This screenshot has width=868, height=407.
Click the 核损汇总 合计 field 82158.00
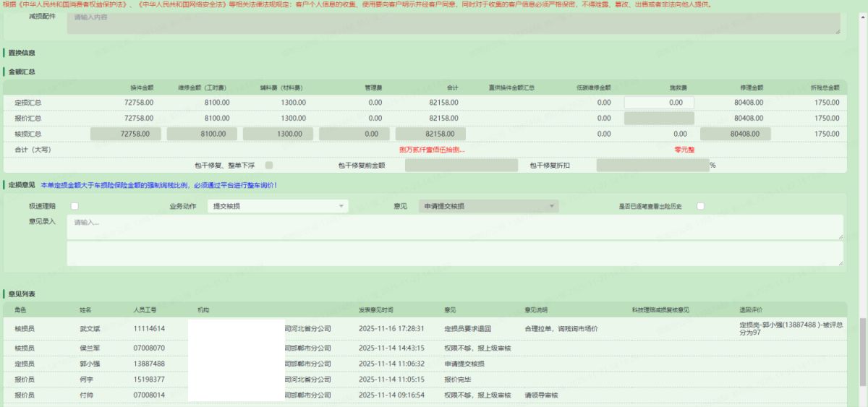430,134
